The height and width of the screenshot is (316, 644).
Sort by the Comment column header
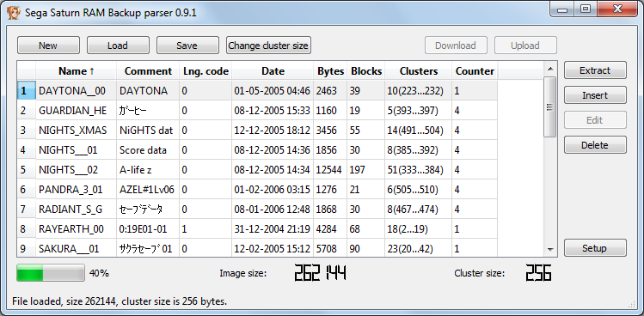click(x=148, y=71)
